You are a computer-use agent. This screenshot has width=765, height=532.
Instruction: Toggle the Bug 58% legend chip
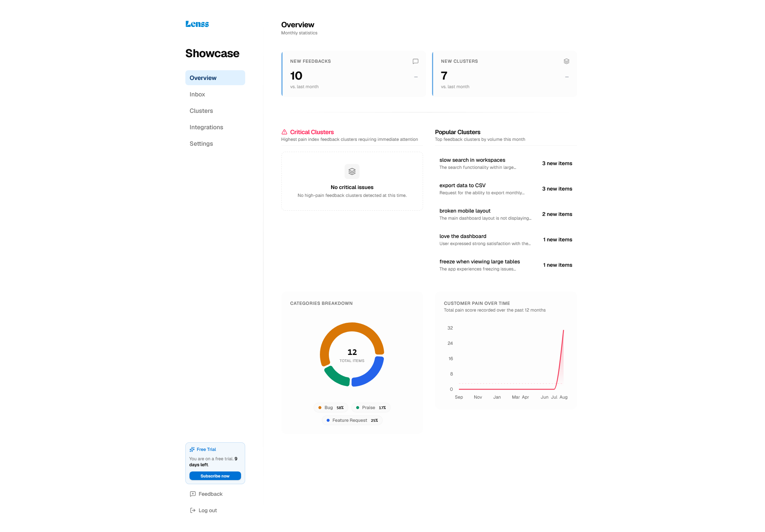pos(331,408)
